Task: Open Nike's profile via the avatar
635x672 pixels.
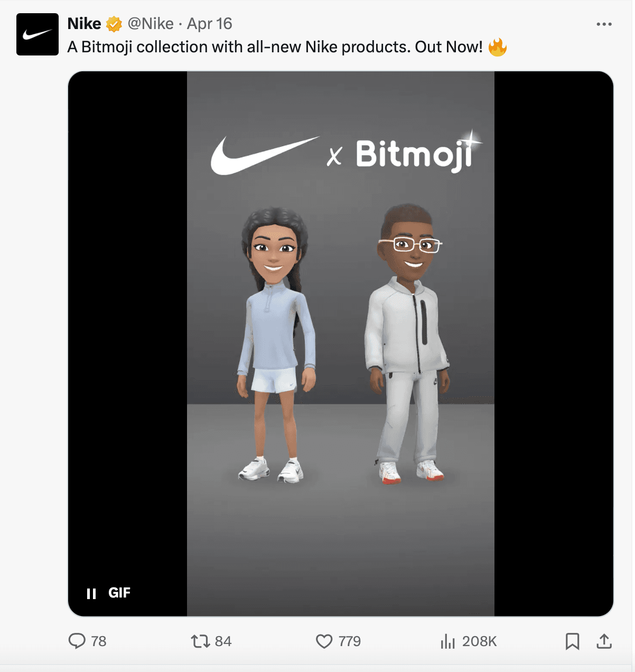Action: pos(38,34)
